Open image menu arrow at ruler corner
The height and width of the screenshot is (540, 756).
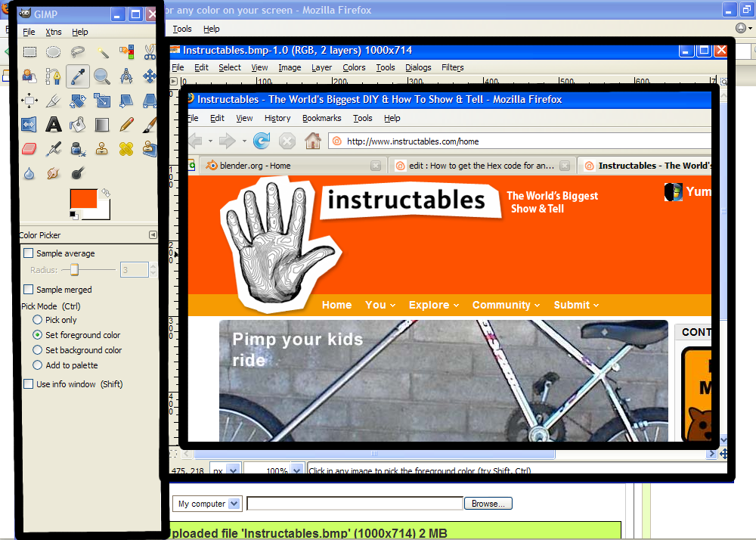(174, 82)
